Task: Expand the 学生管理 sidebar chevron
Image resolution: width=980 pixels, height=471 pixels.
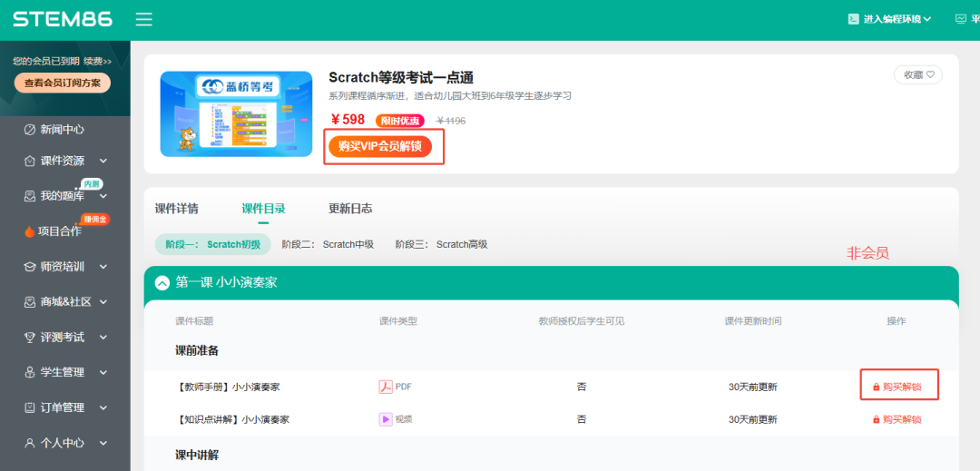Action: [x=103, y=372]
